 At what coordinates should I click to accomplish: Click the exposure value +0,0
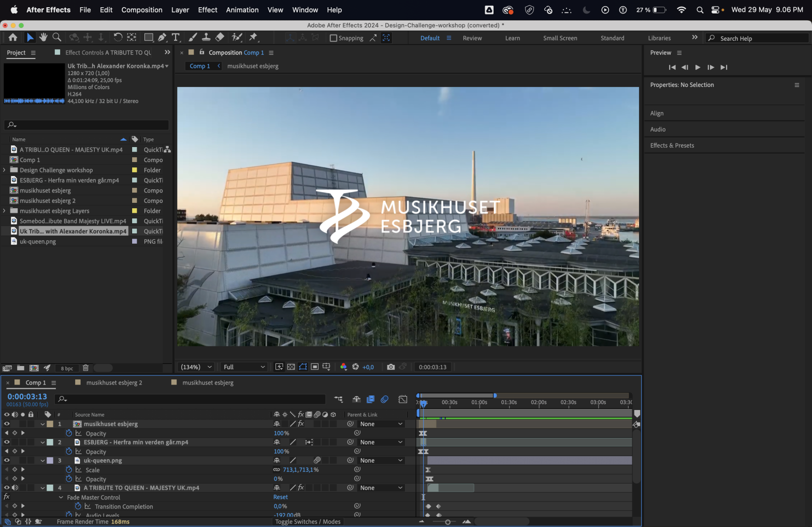(368, 367)
